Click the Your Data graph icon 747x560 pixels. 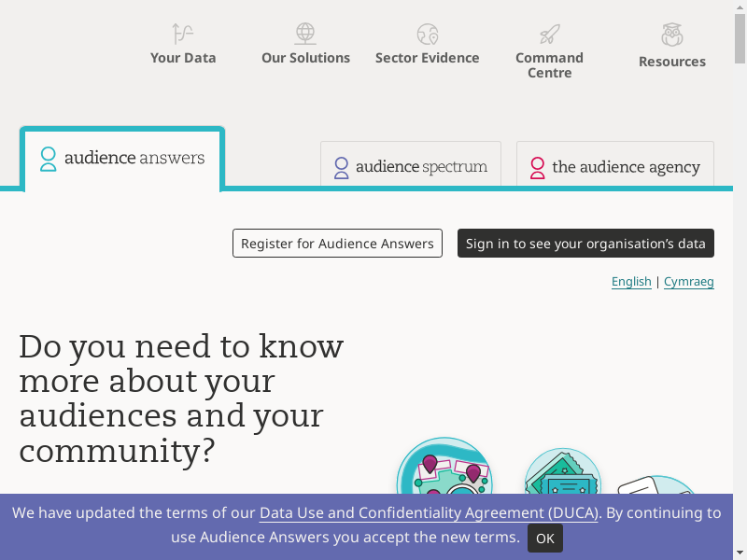pos(183,35)
